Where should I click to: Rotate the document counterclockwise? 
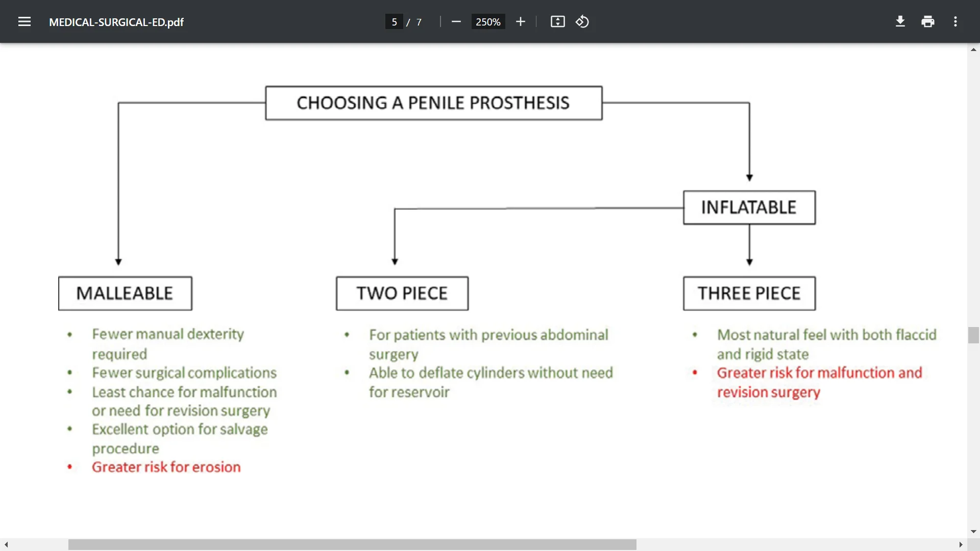pyautogui.click(x=582, y=21)
